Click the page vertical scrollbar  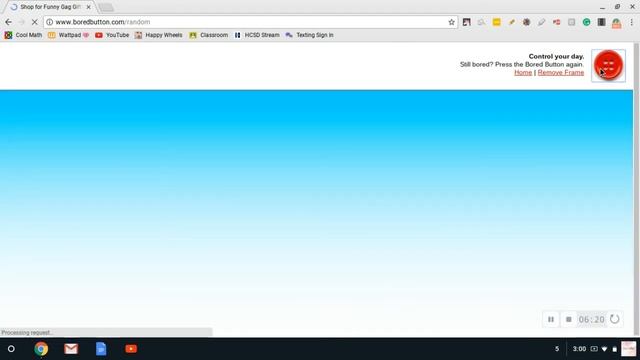636,189
